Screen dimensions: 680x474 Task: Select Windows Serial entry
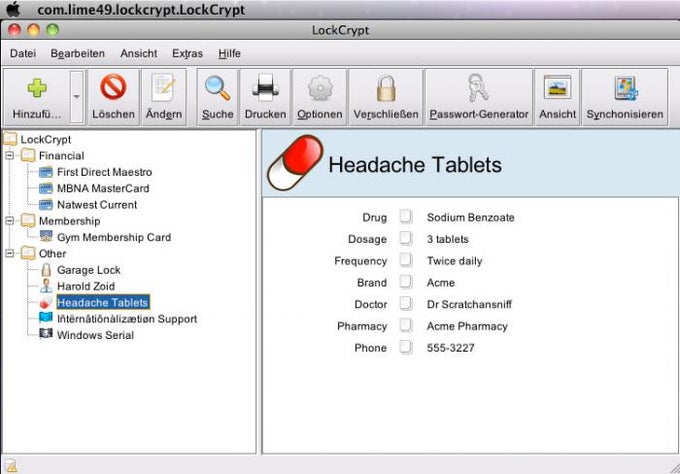[x=95, y=335]
